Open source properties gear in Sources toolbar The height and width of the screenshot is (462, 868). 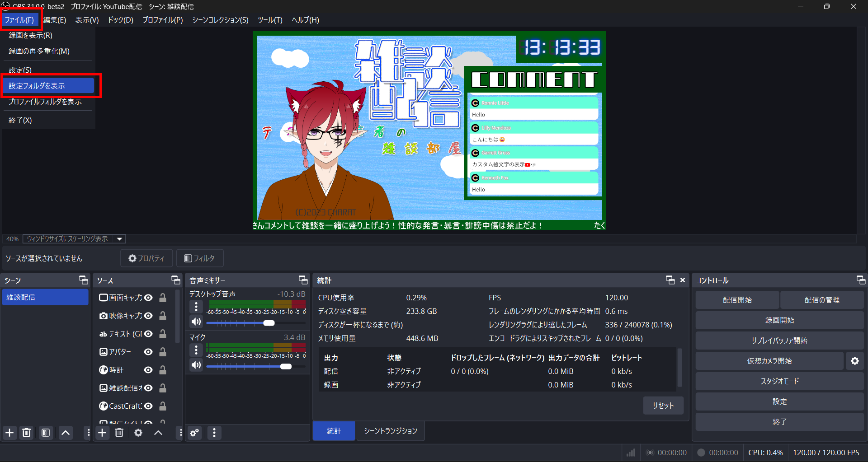pyautogui.click(x=138, y=433)
